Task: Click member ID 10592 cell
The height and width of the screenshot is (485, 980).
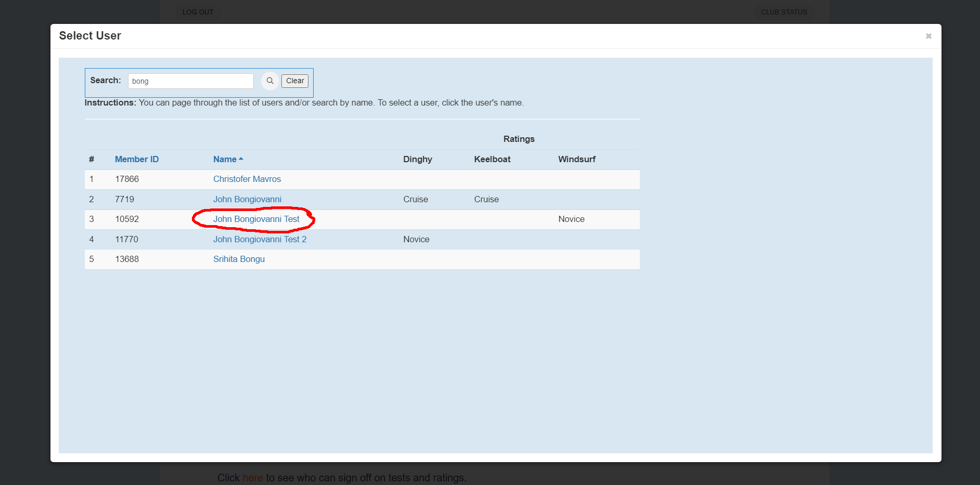Action: point(127,219)
